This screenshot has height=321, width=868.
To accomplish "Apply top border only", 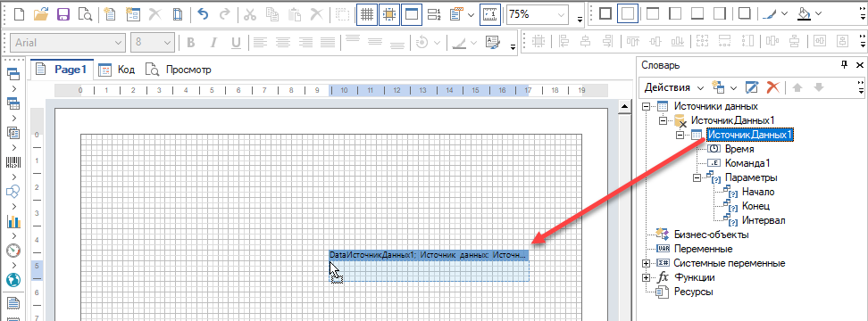I will tap(653, 14).
